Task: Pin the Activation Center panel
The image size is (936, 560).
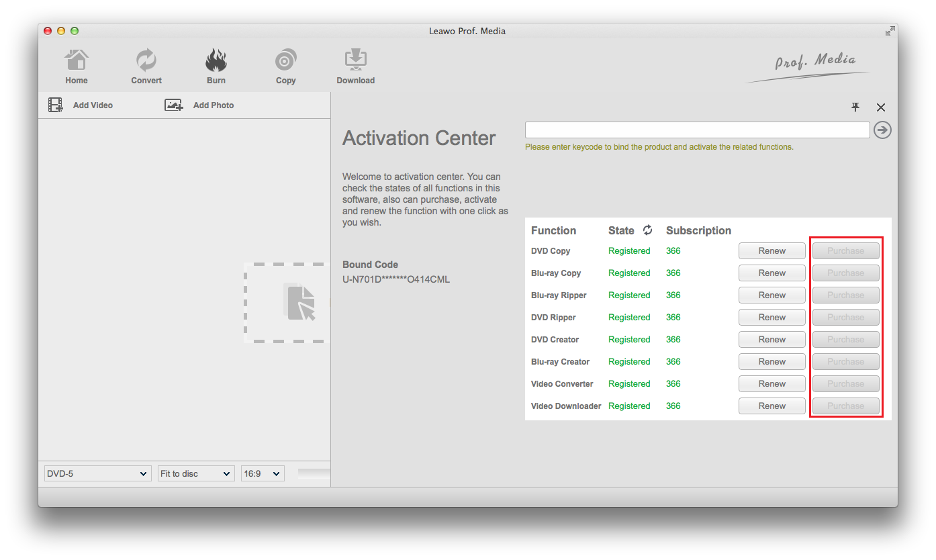Action: tap(855, 107)
